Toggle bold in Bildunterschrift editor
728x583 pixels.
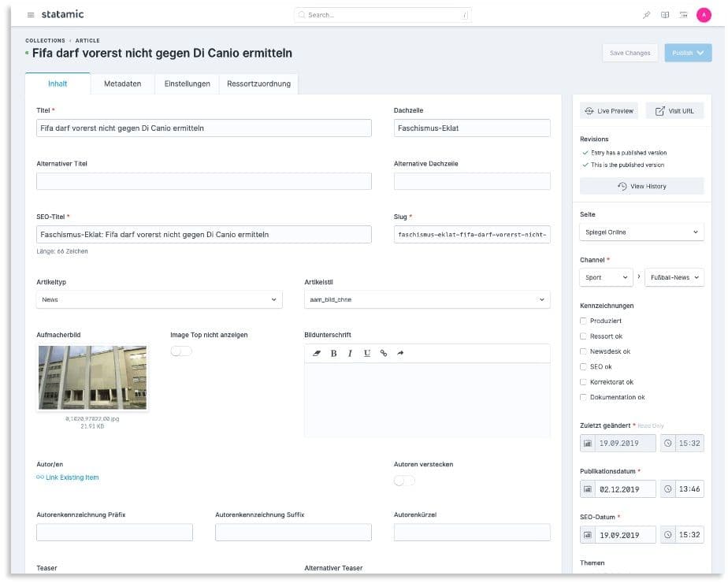(333, 353)
